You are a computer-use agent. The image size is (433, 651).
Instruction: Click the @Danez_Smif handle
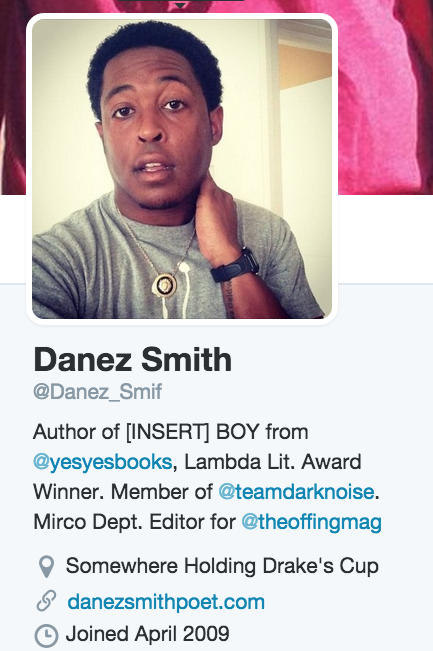click(98, 392)
